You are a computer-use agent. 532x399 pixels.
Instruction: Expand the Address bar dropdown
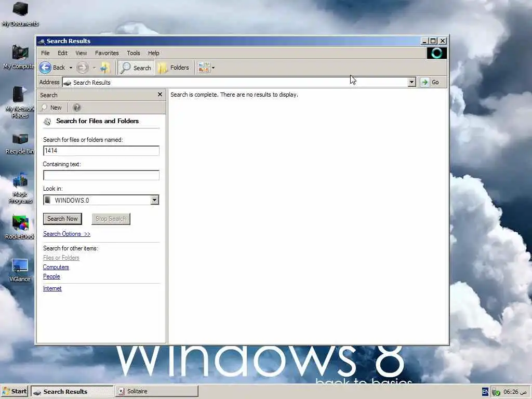click(x=411, y=82)
